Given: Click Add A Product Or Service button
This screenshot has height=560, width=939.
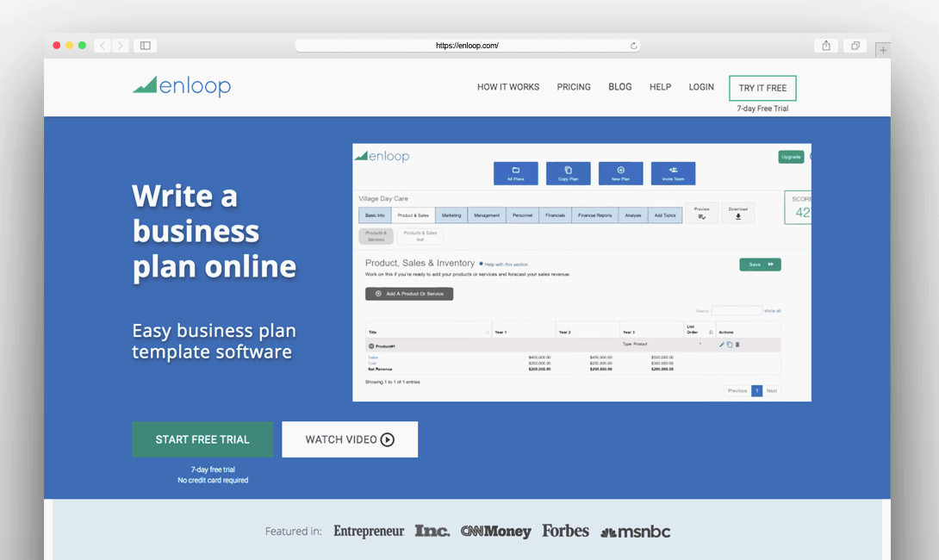Looking at the screenshot, I should 409,294.
